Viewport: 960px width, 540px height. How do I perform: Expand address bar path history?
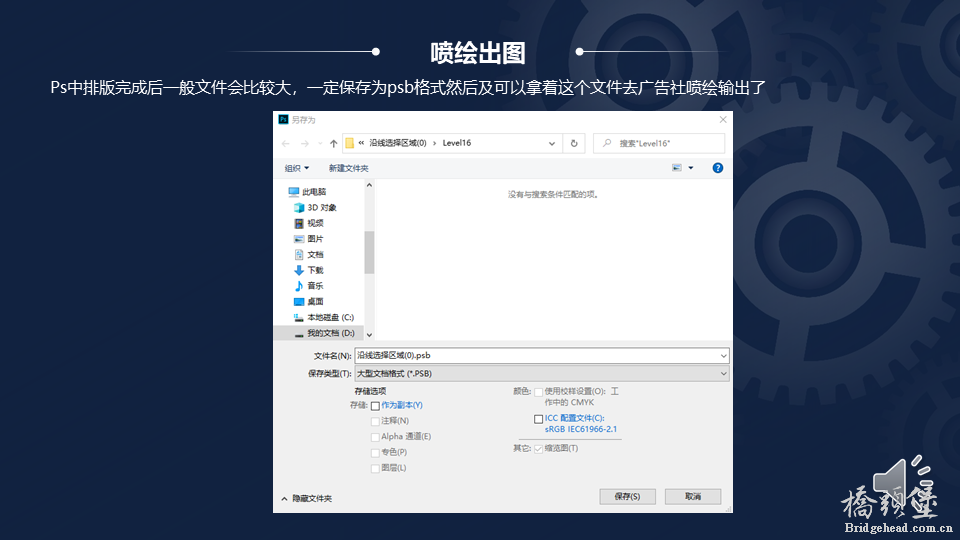(552, 143)
